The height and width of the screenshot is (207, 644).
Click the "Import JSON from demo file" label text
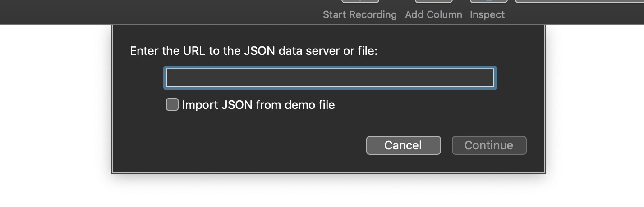pos(258,105)
